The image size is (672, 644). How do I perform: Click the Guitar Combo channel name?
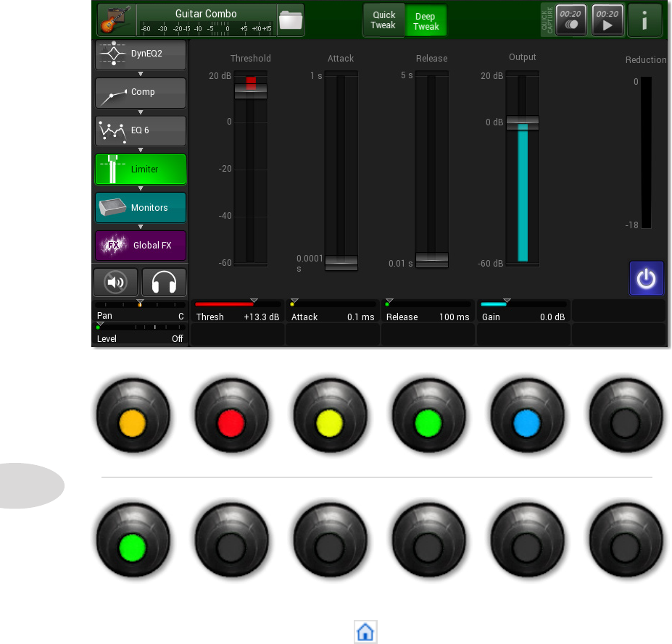206,14
